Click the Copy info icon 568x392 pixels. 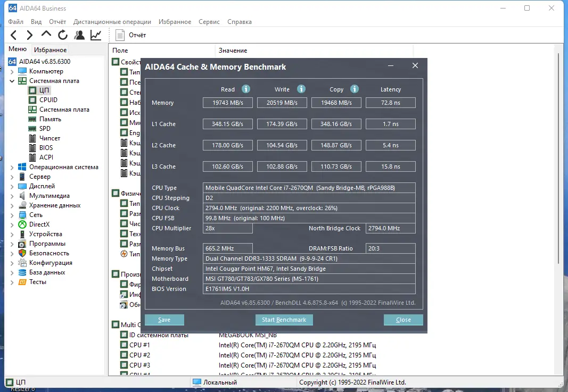click(355, 89)
